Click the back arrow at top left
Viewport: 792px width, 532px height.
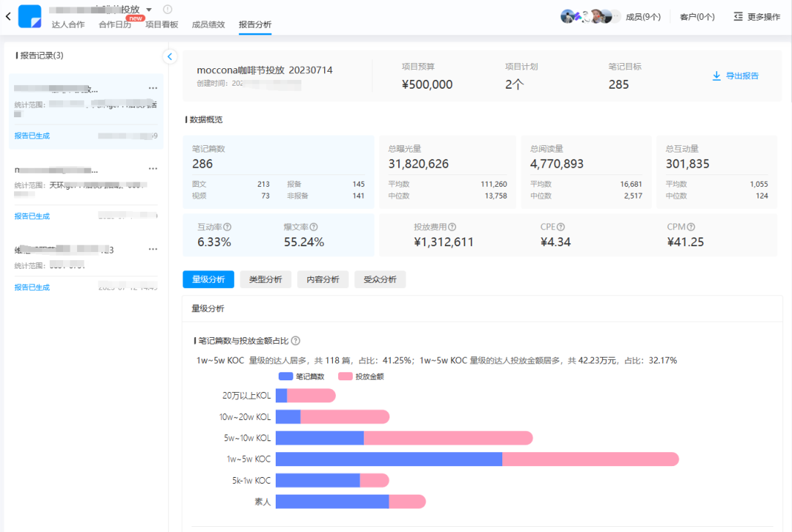[x=8, y=16]
